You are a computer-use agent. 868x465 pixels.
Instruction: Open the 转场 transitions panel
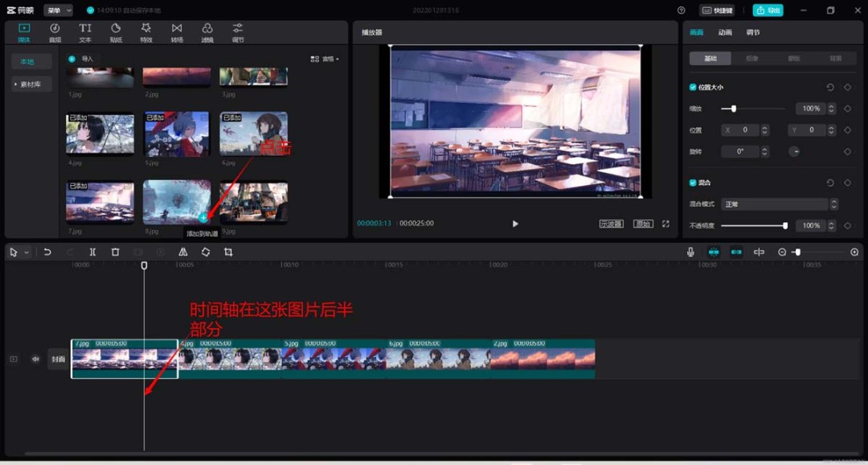click(176, 32)
